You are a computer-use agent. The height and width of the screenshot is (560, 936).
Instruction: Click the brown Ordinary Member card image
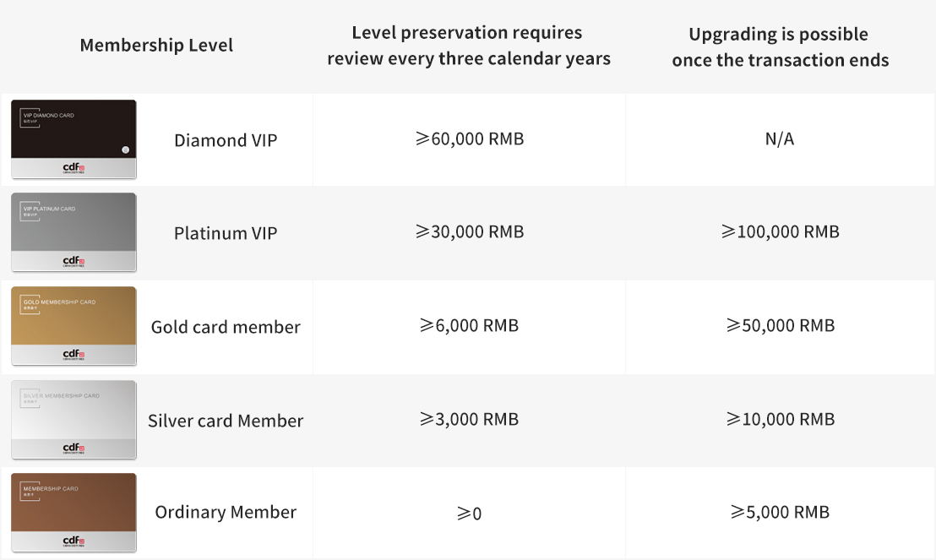point(73,513)
